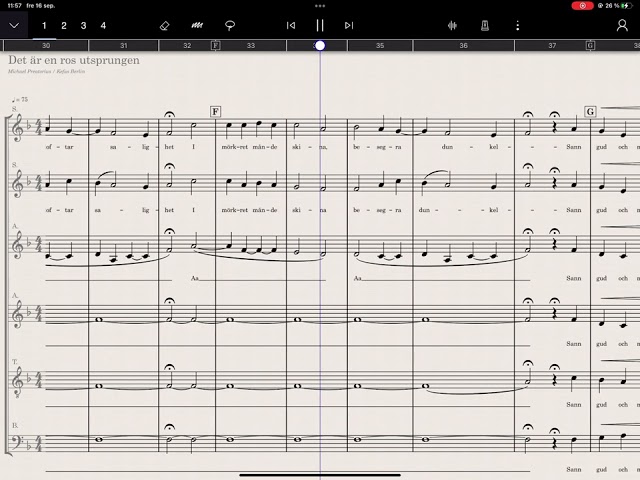The height and width of the screenshot is (480, 640).
Task: Open the user account profile
Action: click(622, 25)
